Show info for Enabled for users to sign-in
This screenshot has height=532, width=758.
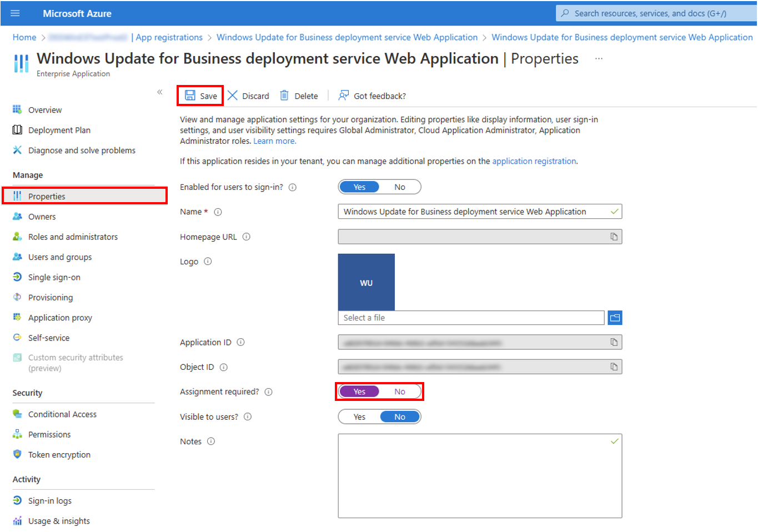pyautogui.click(x=293, y=188)
